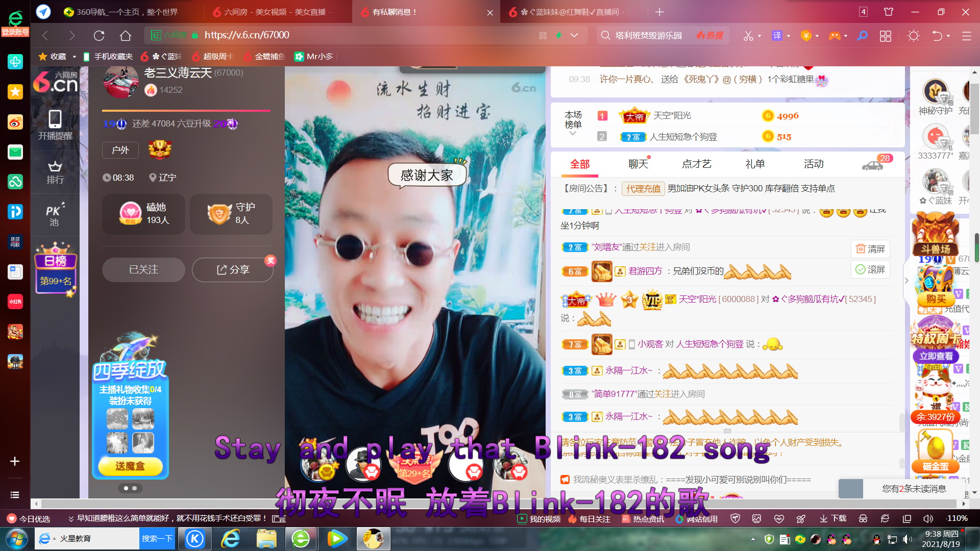This screenshot has height=551, width=980.
Task: Toggle the 已关注 follow button
Action: [x=143, y=269]
